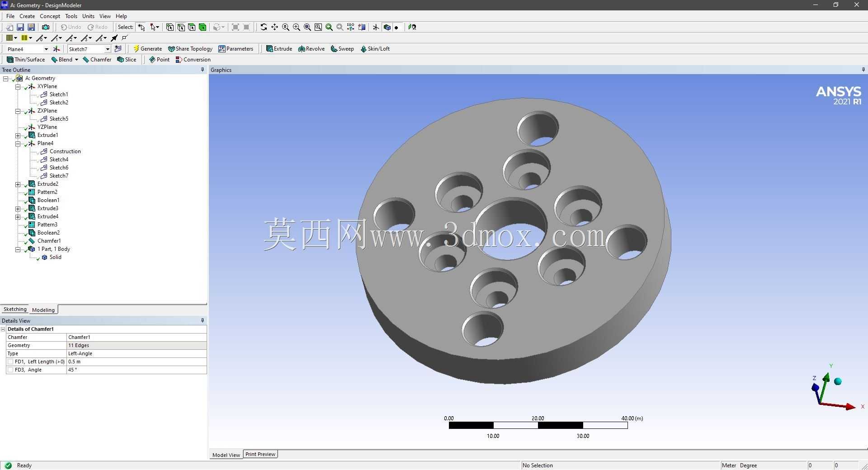Click the Geometry field showing 11 Edges
The image size is (868, 470).
[137, 345]
